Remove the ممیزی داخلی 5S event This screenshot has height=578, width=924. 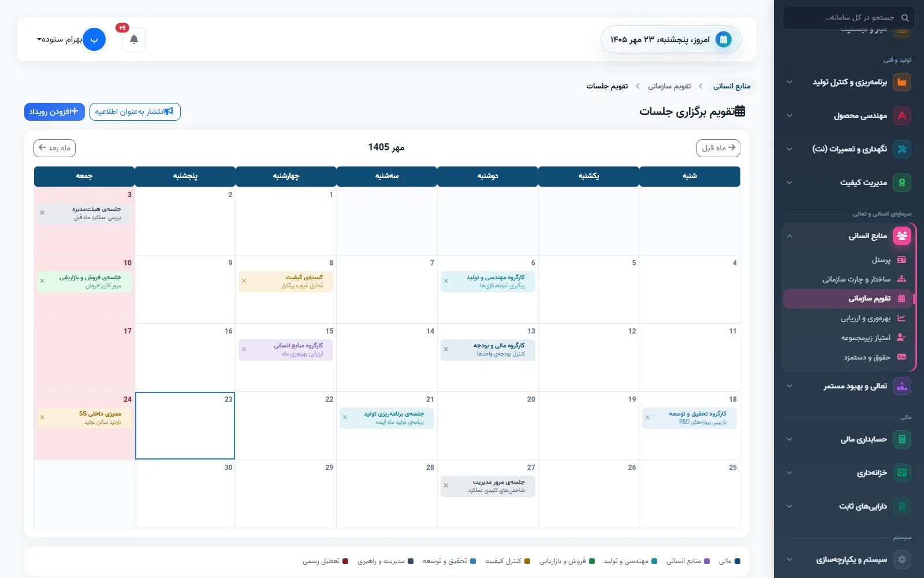[x=42, y=417]
